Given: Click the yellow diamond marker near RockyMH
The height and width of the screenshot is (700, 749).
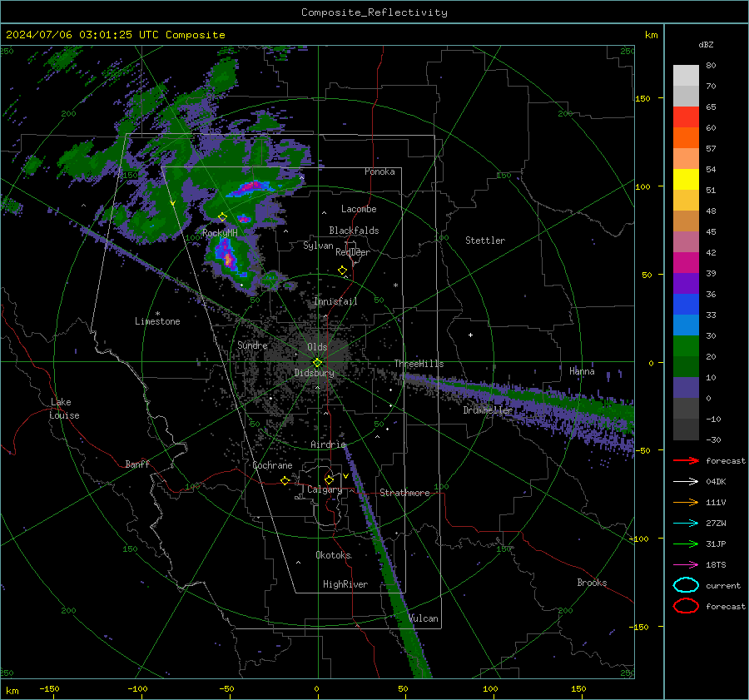Looking at the screenshot, I should (222, 217).
